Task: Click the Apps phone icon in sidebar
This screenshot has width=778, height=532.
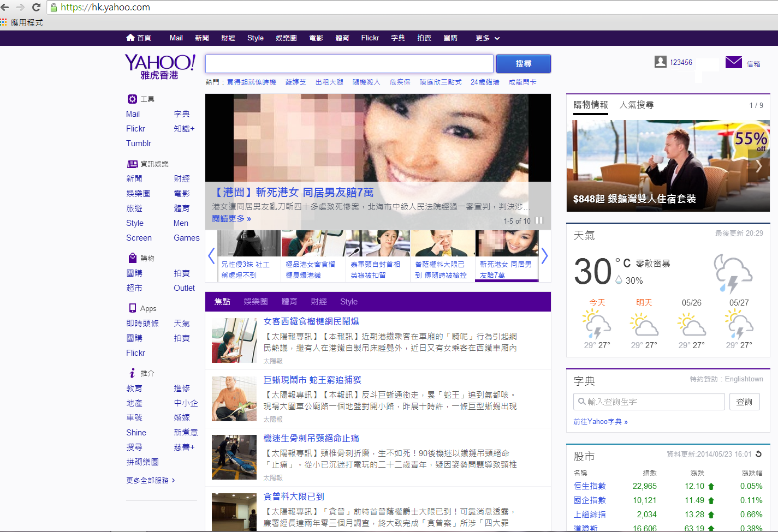Action: pyautogui.click(x=133, y=308)
